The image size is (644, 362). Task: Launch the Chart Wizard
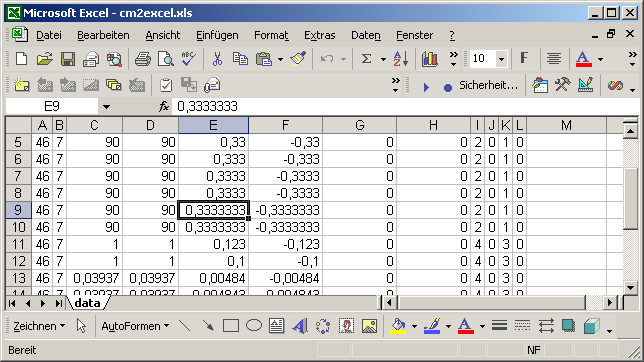(x=430, y=59)
